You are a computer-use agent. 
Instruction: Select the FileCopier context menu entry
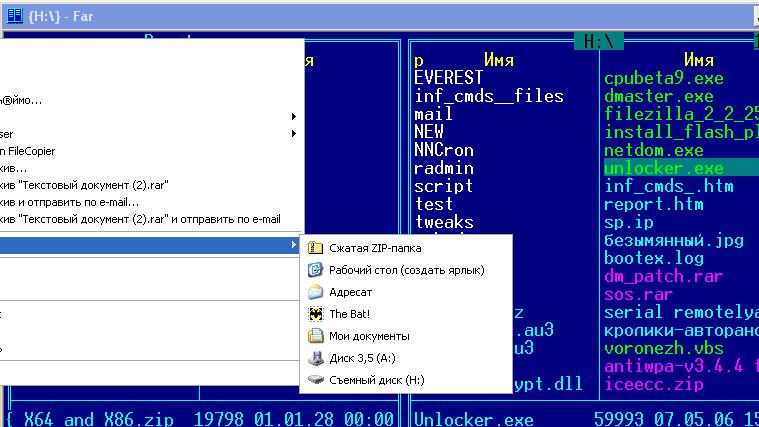pos(28,151)
